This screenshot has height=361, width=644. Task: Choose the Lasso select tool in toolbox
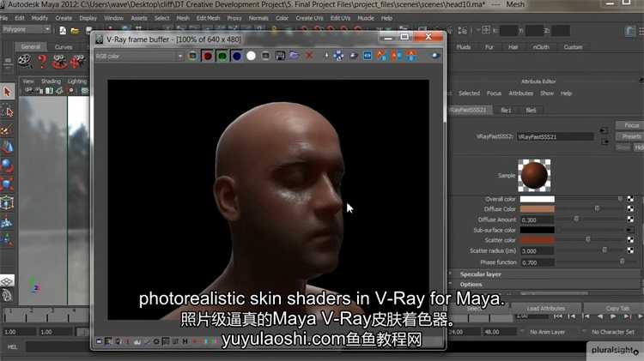[8, 111]
